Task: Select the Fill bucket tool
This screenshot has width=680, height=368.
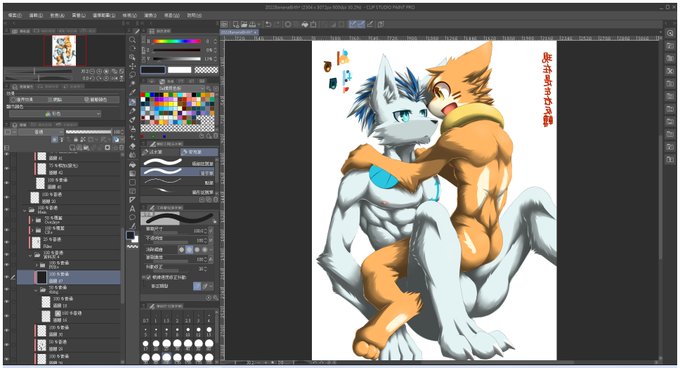Action: pos(132,164)
